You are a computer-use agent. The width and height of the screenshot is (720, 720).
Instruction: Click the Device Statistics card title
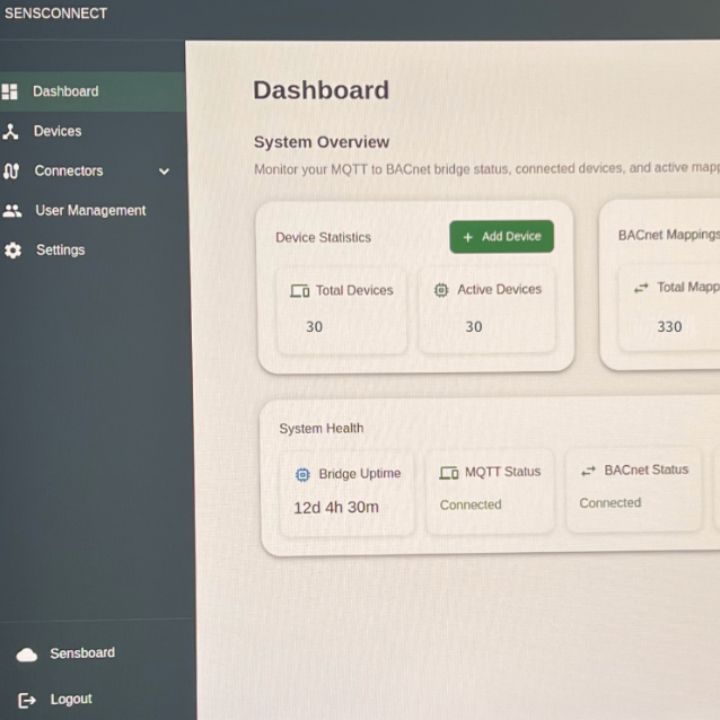[x=323, y=237]
